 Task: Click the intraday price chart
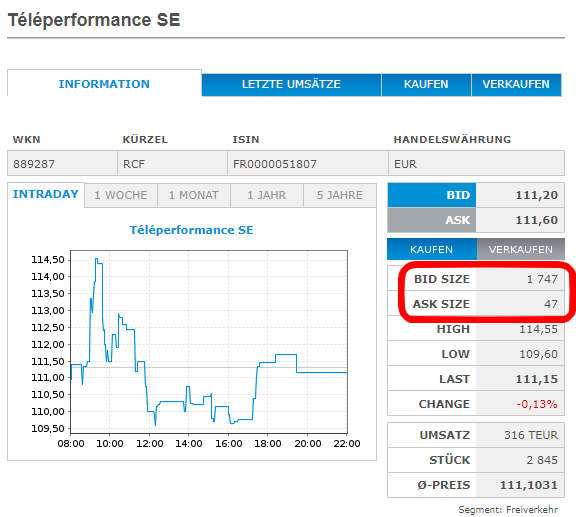(209, 342)
